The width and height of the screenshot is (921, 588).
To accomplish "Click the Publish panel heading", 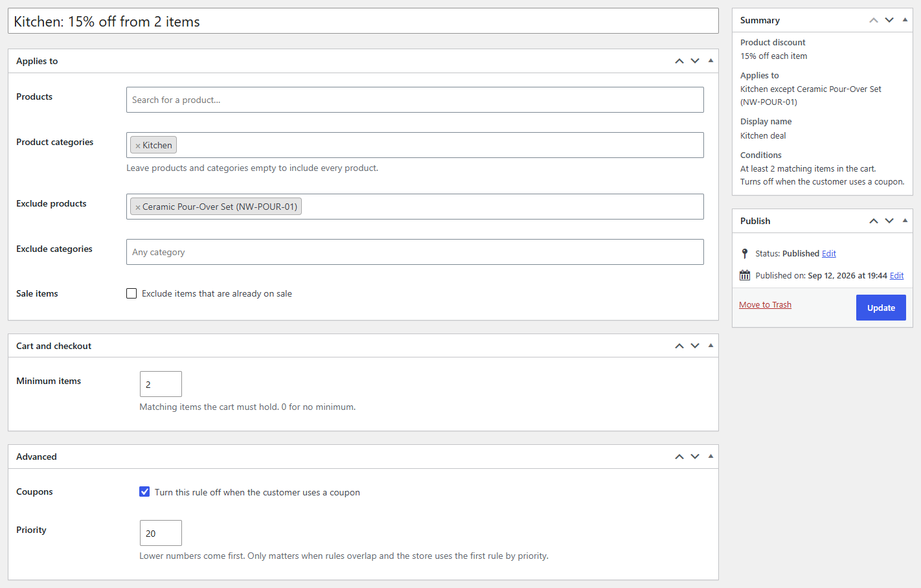I will pos(755,221).
